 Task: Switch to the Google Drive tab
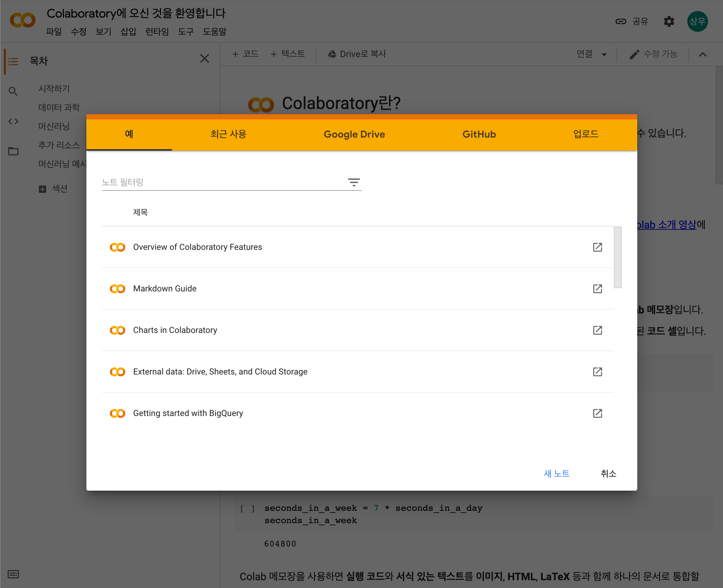[354, 134]
